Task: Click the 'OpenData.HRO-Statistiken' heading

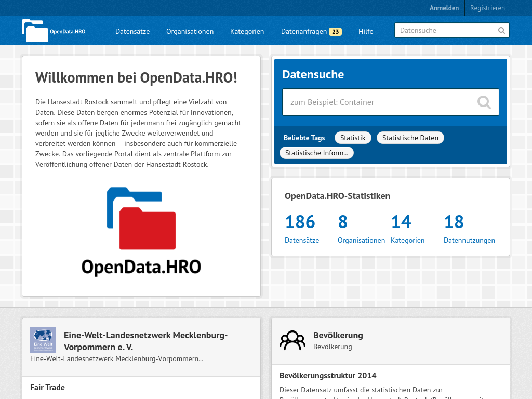Action: pos(337,196)
